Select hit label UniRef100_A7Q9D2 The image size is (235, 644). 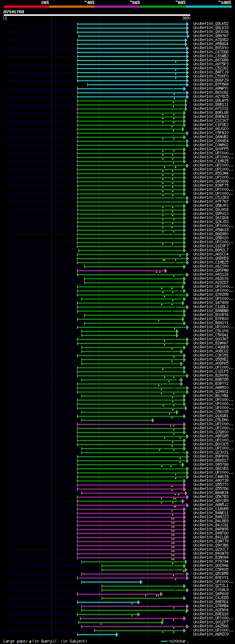[211, 40]
